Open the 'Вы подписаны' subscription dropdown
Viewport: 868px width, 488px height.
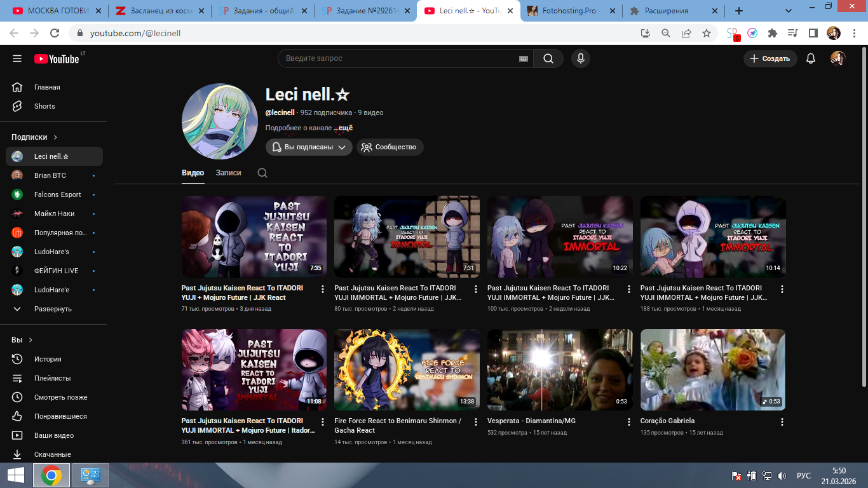(x=309, y=147)
